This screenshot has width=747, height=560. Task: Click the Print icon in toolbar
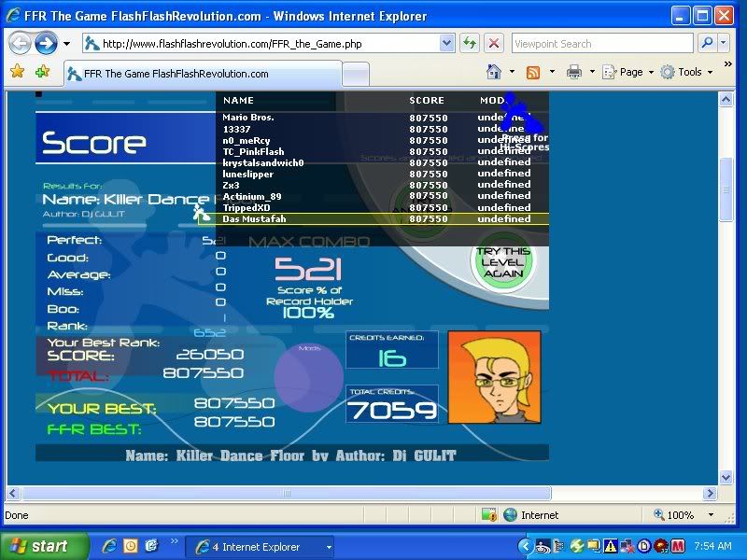coord(574,72)
